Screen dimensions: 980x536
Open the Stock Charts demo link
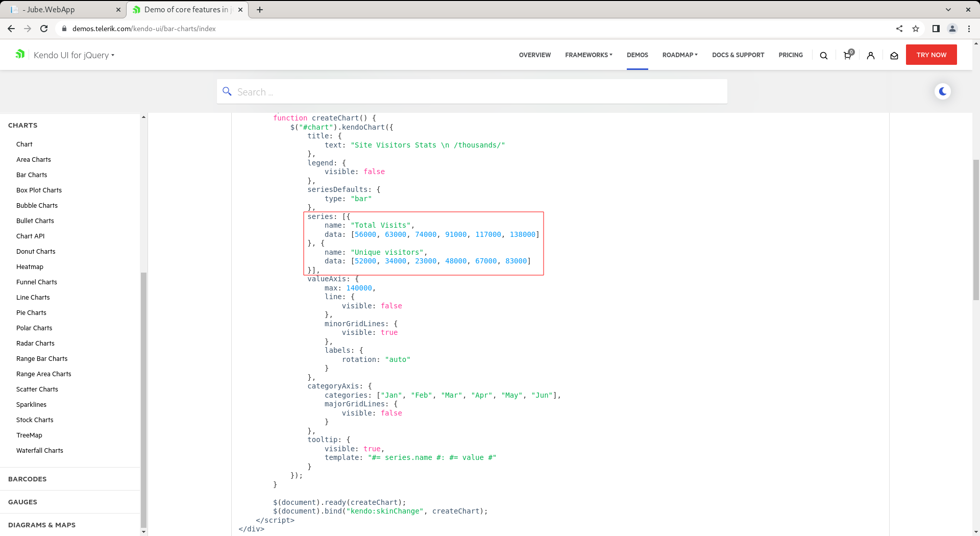[35, 420]
